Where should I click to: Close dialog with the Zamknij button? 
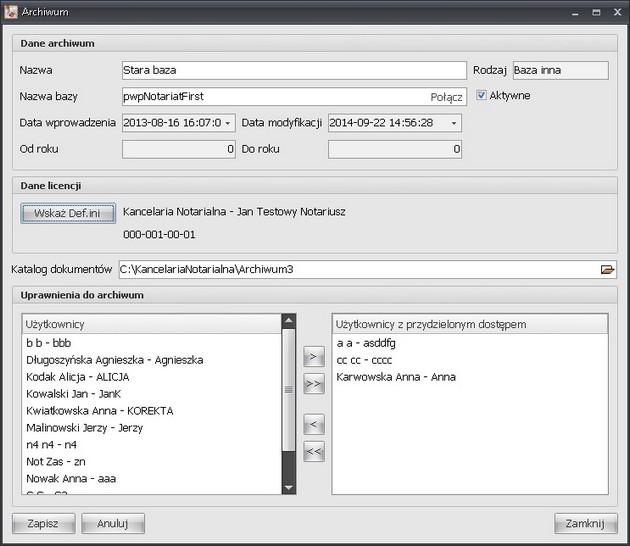pyautogui.click(x=582, y=523)
